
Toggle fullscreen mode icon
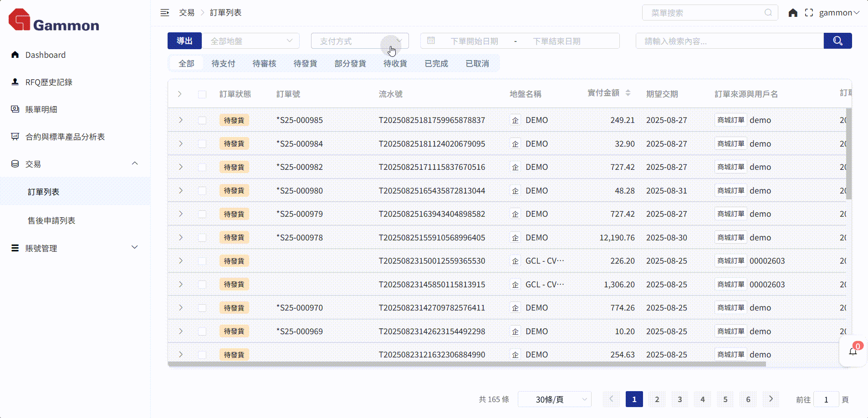pyautogui.click(x=809, y=13)
